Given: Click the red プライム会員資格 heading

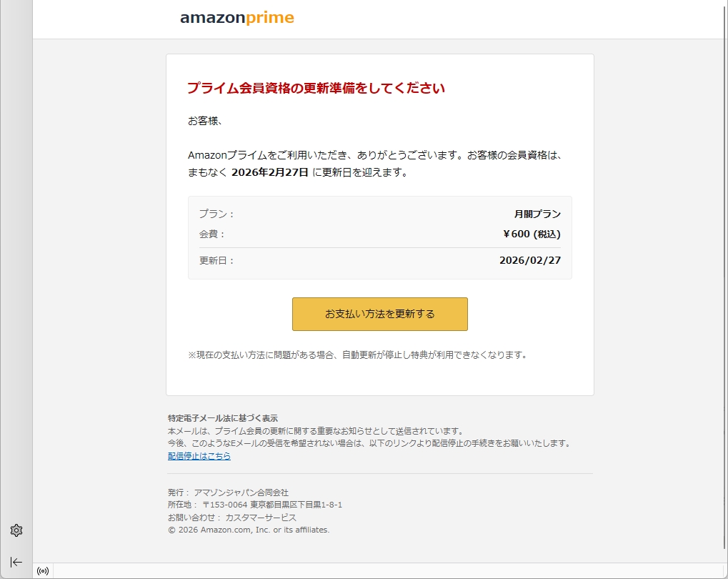Looking at the screenshot, I should pos(316,89).
